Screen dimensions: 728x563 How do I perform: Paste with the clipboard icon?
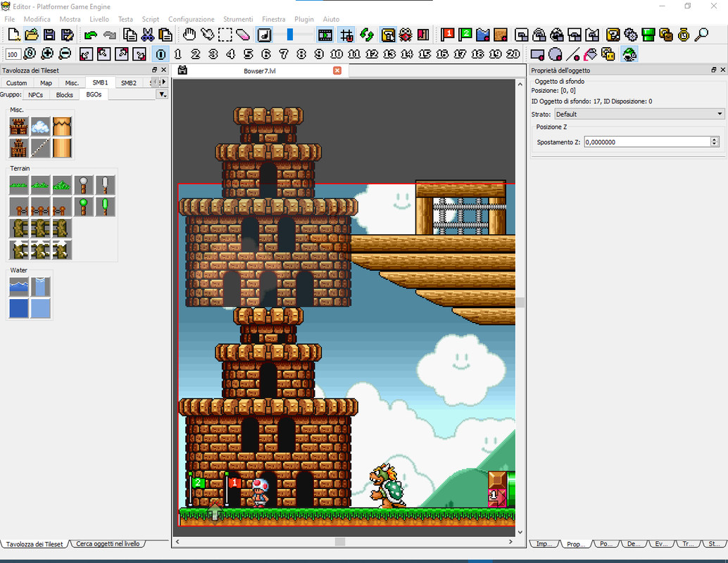pos(165,34)
